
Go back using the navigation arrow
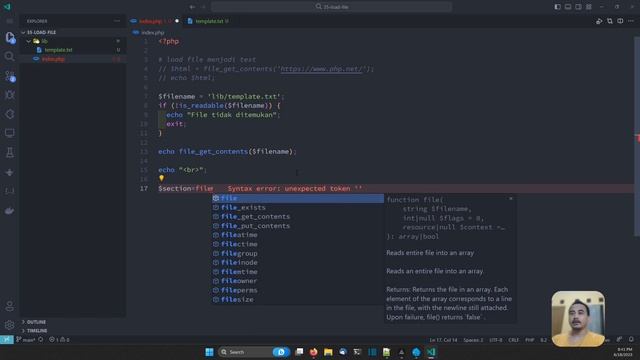coord(192,7)
